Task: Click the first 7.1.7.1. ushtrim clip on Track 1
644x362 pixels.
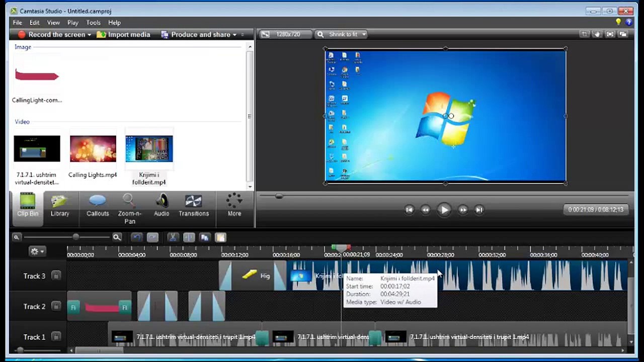Action: (x=185, y=337)
